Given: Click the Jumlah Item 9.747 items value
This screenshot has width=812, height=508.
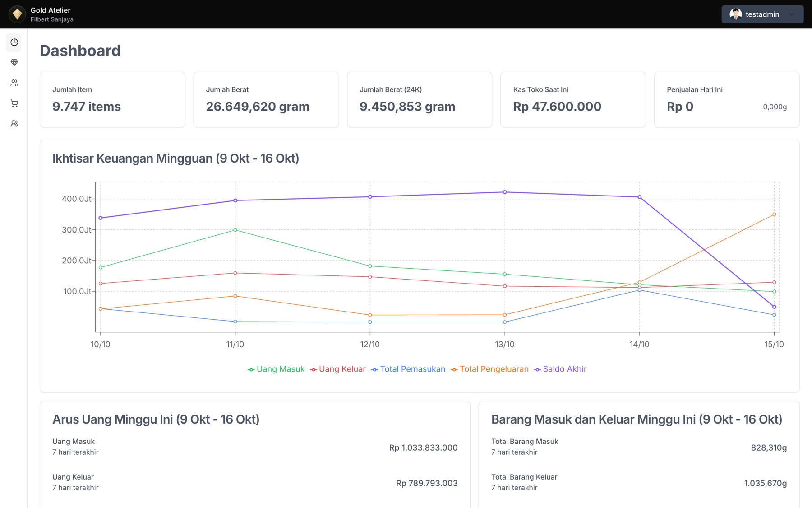Looking at the screenshot, I should tap(87, 107).
